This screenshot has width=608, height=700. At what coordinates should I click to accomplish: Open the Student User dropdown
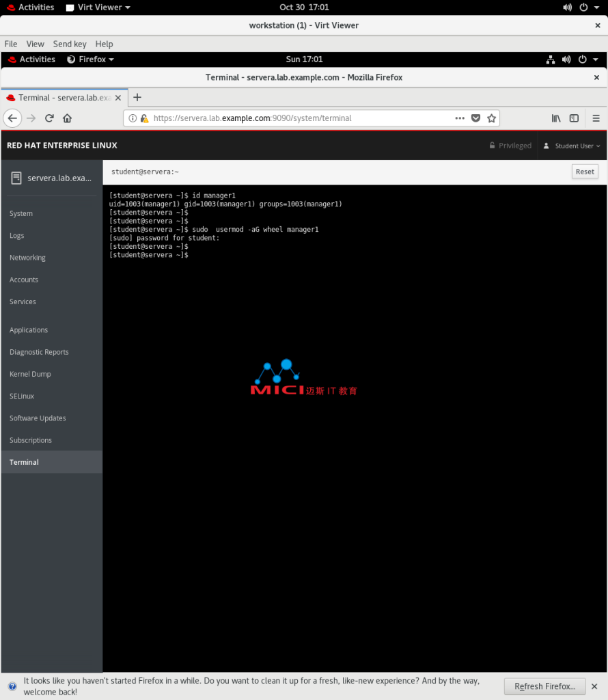click(x=572, y=146)
